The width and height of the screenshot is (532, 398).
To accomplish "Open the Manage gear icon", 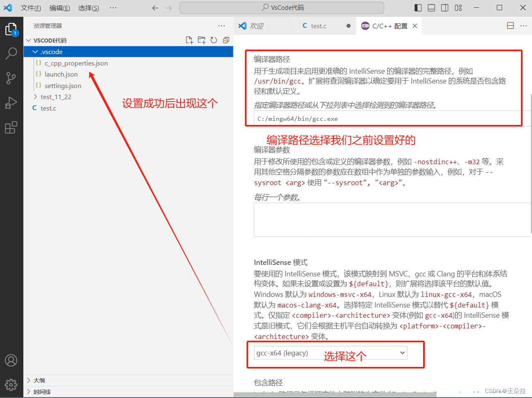I will click(11, 384).
